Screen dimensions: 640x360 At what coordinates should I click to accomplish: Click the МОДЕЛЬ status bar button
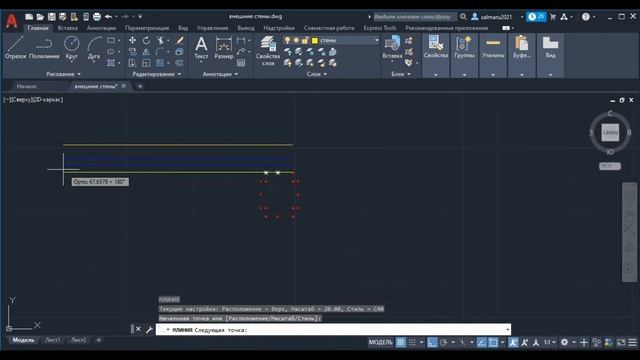tap(380, 342)
